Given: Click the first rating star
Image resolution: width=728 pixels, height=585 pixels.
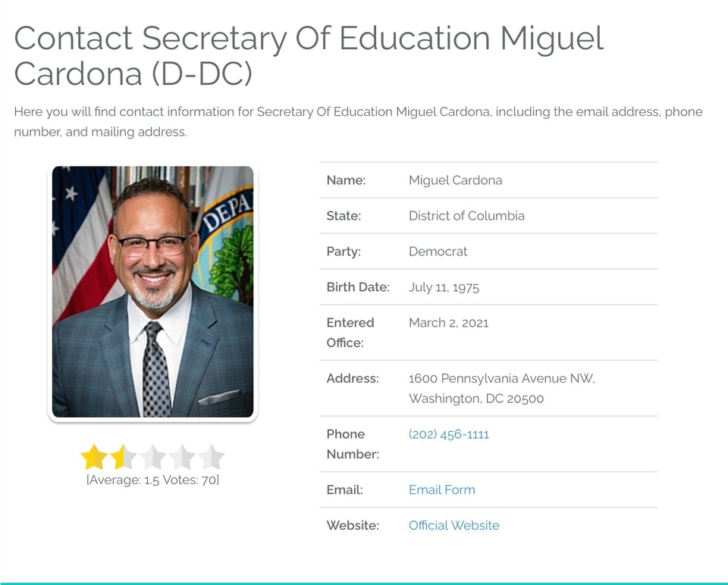Looking at the screenshot, I should point(94,457).
